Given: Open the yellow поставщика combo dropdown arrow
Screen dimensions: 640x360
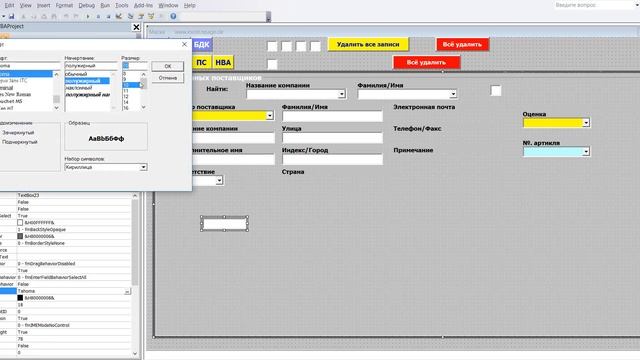Looking at the screenshot, I should click(x=270, y=116).
